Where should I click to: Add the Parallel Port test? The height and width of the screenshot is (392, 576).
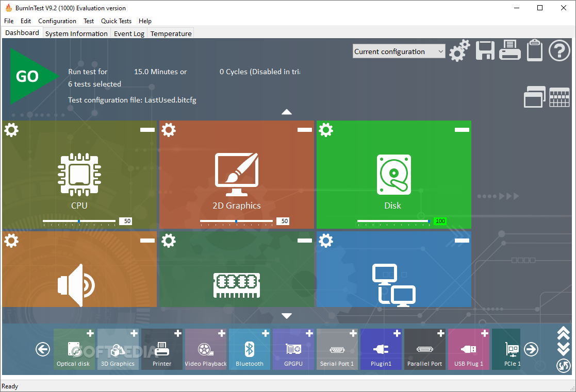(441, 333)
